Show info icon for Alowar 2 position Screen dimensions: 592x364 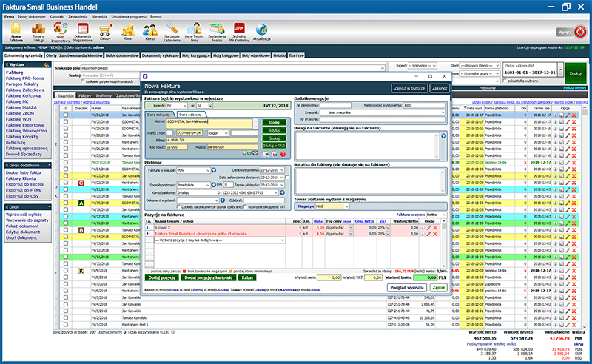point(422,228)
